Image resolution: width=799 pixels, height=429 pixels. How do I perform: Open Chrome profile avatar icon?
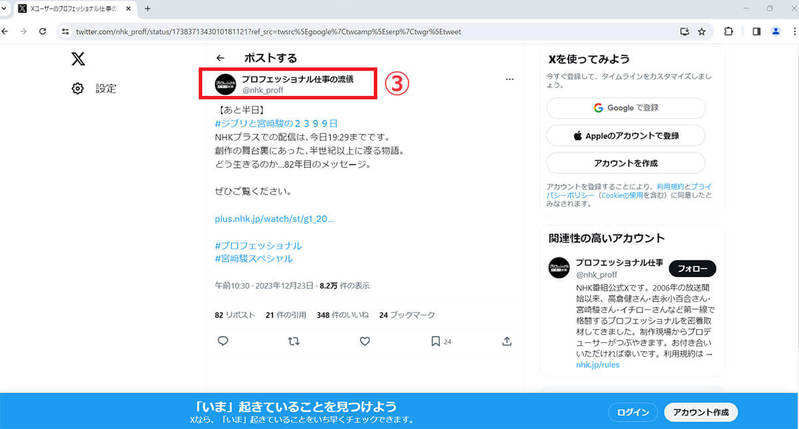(x=776, y=32)
